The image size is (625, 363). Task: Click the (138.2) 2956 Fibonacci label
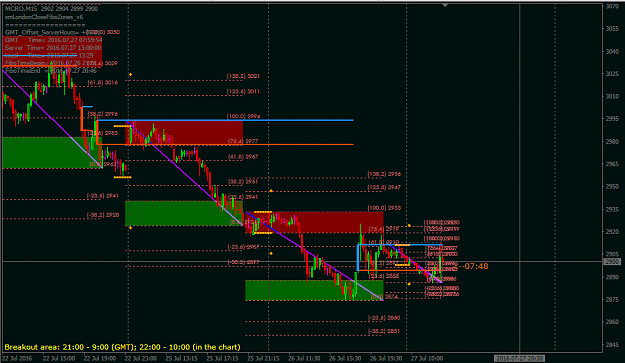(384, 174)
